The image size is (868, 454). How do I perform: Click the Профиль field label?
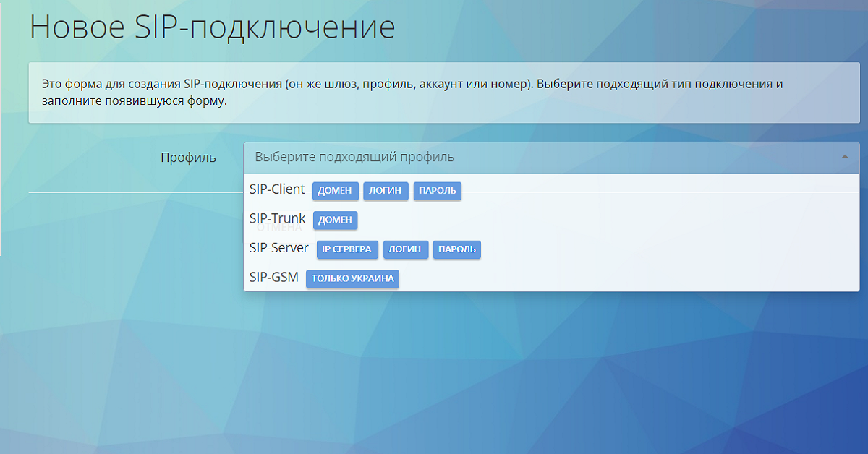pyautogui.click(x=188, y=158)
